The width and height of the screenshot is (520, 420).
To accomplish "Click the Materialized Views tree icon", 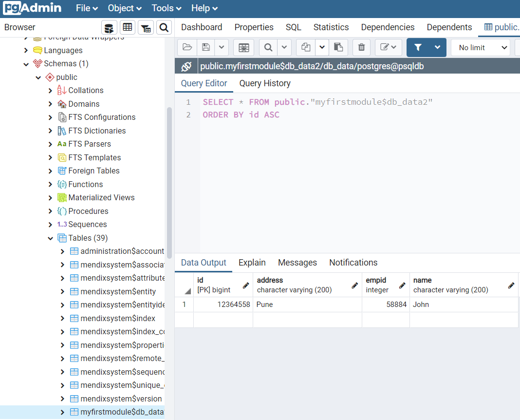I will click(62, 198).
